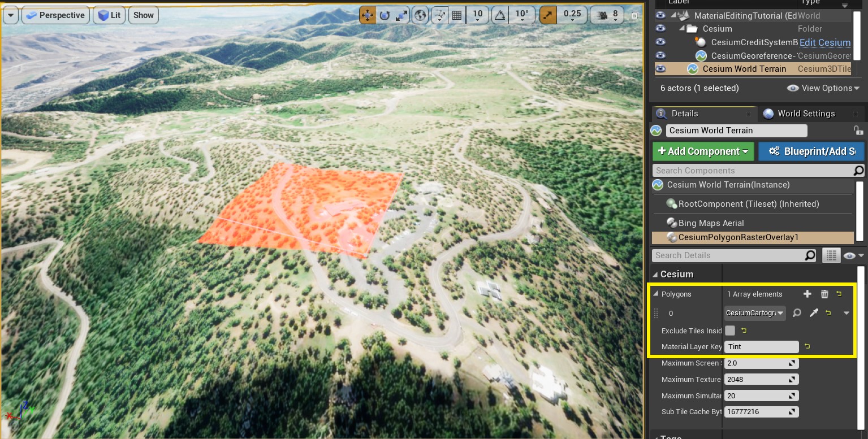Collapse the Cesium category
Image resolution: width=868 pixels, height=439 pixels.
point(655,275)
